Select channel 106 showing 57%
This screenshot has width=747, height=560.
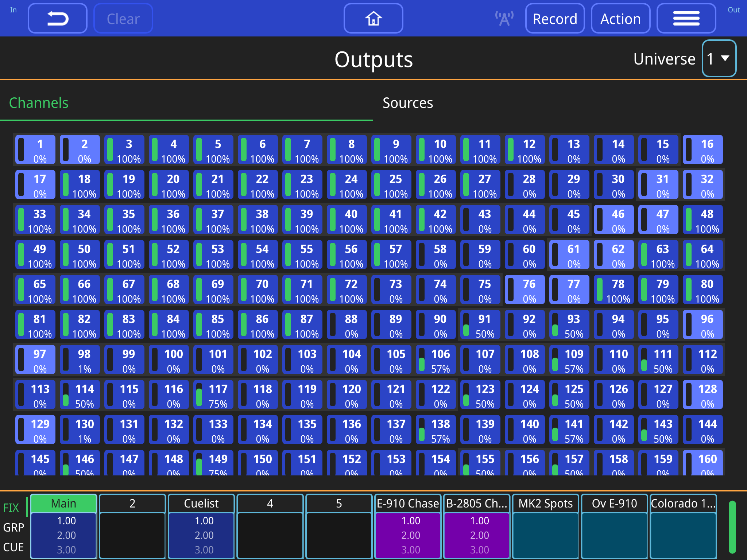tap(436, 359)
